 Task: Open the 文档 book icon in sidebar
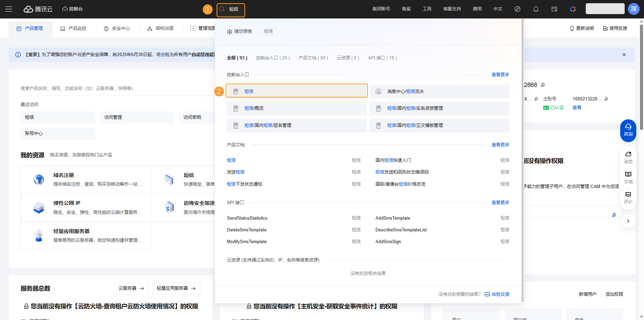click(x=628, y=177)
